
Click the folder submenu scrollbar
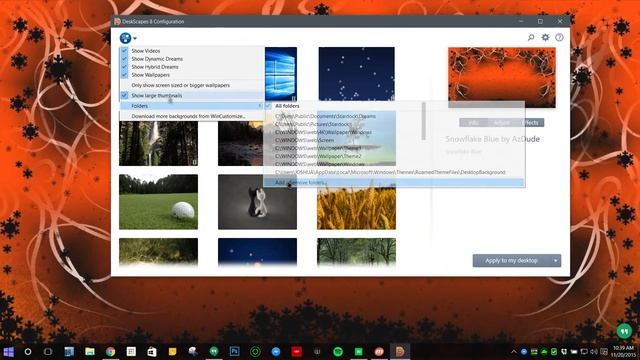[x=423, y=121]
